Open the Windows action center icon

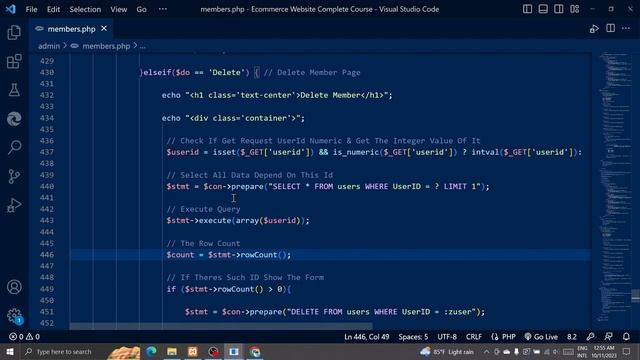point(626,351)
